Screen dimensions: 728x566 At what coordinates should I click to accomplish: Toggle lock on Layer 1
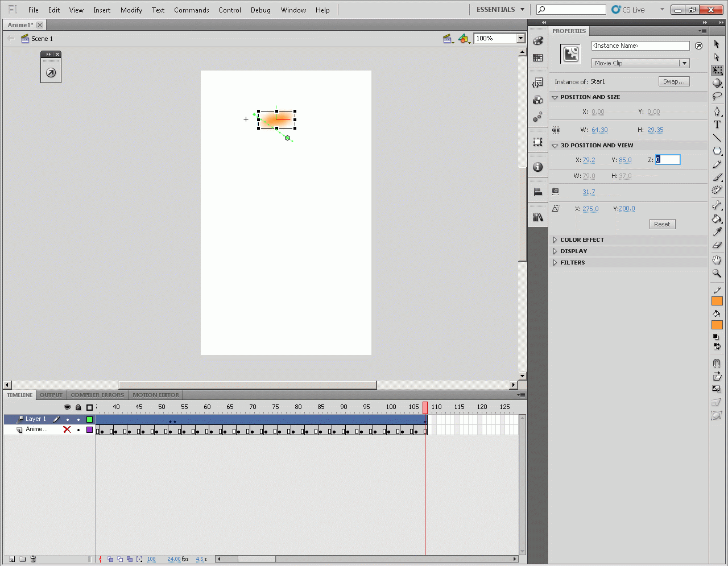click(78, 419)
